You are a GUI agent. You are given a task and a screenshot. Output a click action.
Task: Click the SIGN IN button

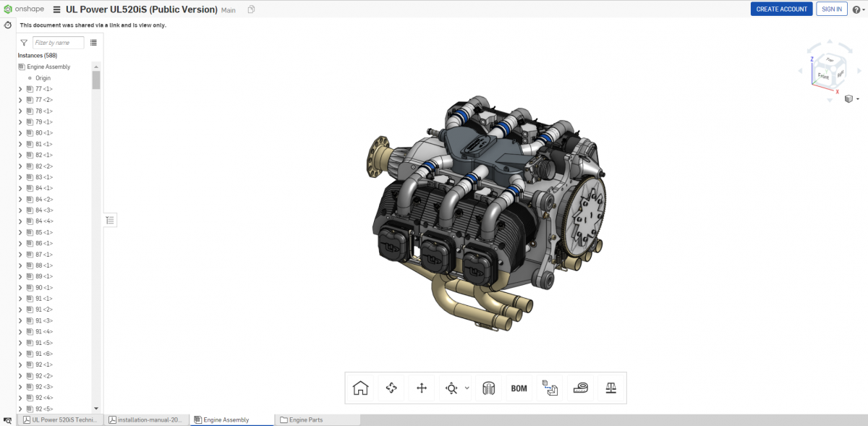pos(832,9)
